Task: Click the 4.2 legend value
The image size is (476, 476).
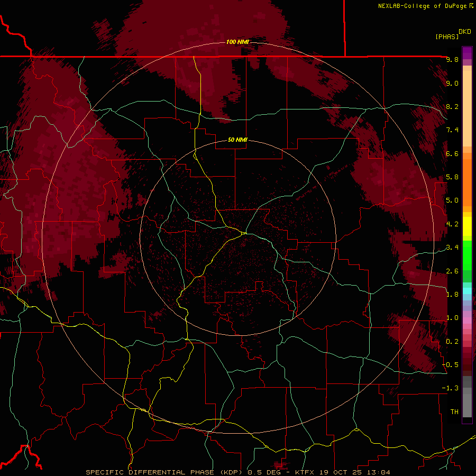Action: pos(452,224)
